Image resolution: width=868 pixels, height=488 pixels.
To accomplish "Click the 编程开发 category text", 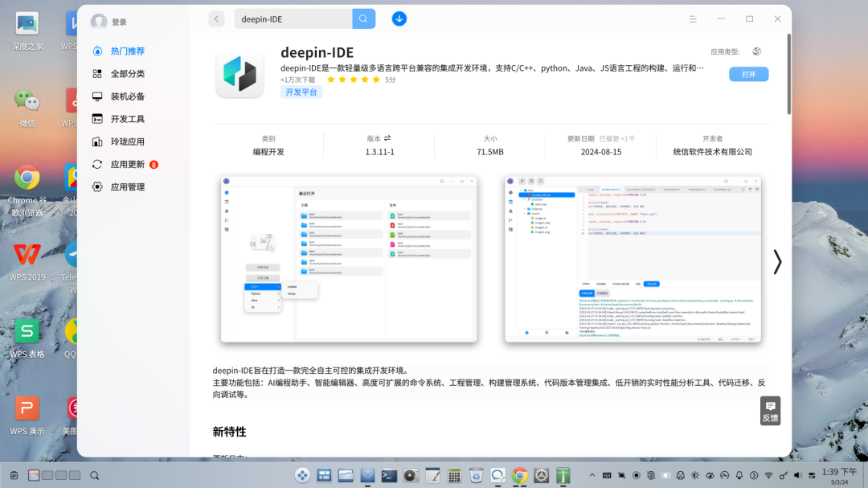I will pyautogui.click(x=268, y=152).
